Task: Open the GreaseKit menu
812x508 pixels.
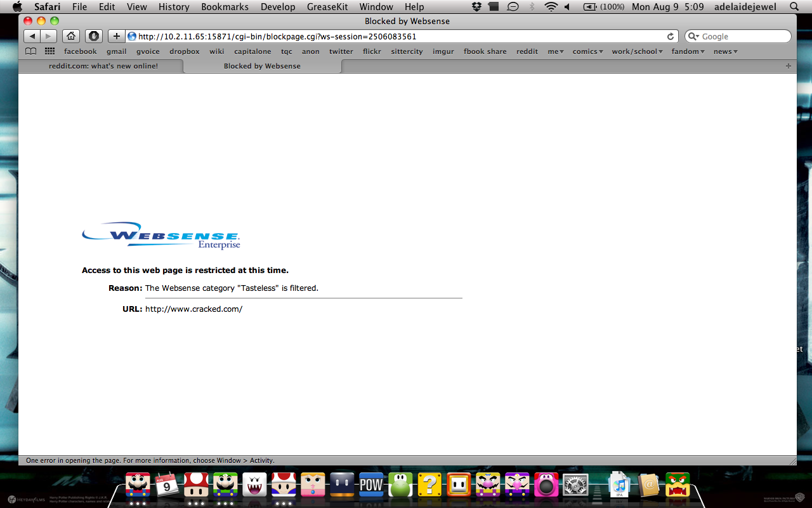Action: click(x=327, y=6)
